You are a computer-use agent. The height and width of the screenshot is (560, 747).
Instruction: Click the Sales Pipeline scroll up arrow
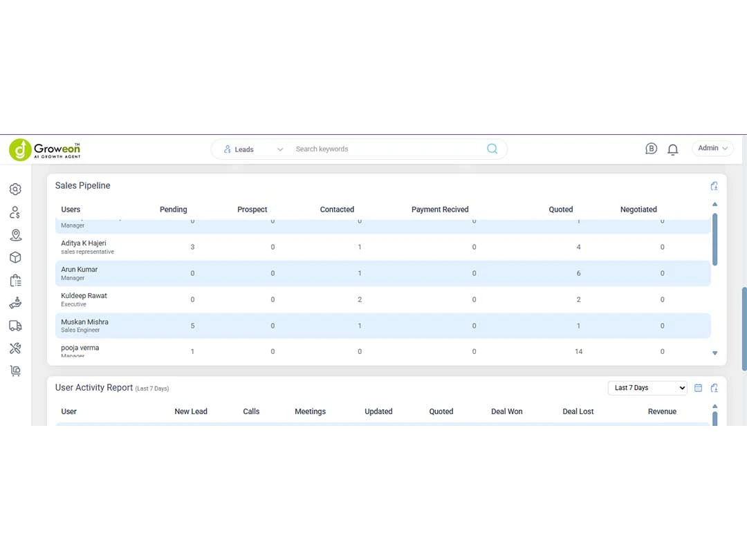pyautogui.click(x=714, y=204)
